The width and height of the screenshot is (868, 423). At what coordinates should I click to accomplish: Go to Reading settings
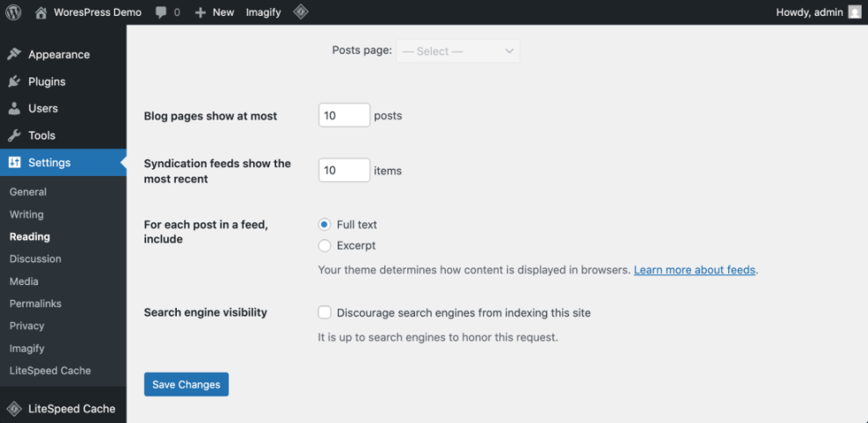(x=30, y=237)
